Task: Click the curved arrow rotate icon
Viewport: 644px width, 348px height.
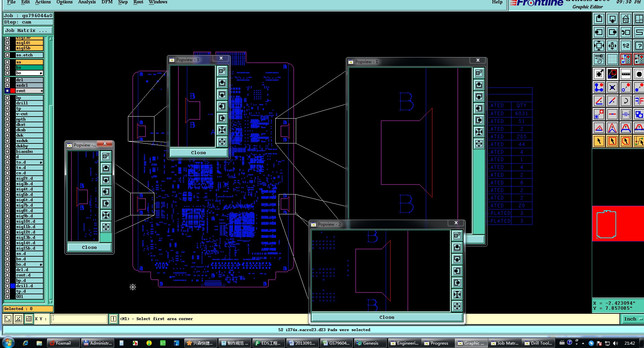Action: 626,101
